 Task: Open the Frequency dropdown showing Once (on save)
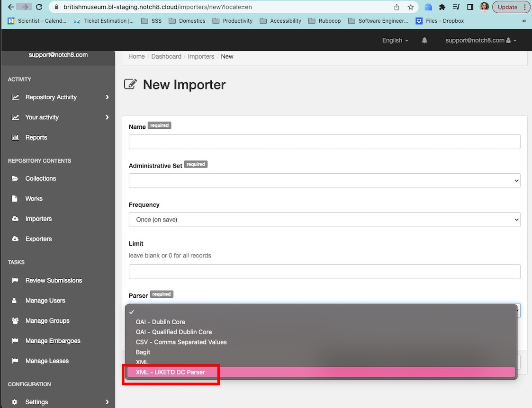tap(325, 219)
